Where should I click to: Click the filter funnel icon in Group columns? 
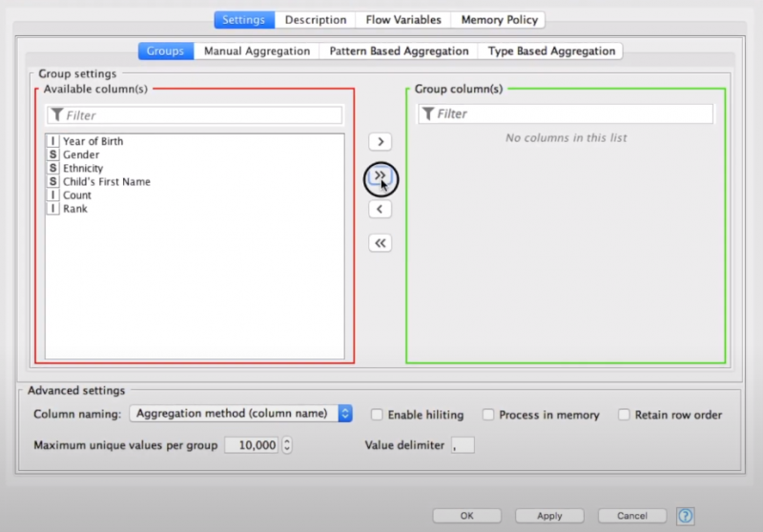[428, 114]
